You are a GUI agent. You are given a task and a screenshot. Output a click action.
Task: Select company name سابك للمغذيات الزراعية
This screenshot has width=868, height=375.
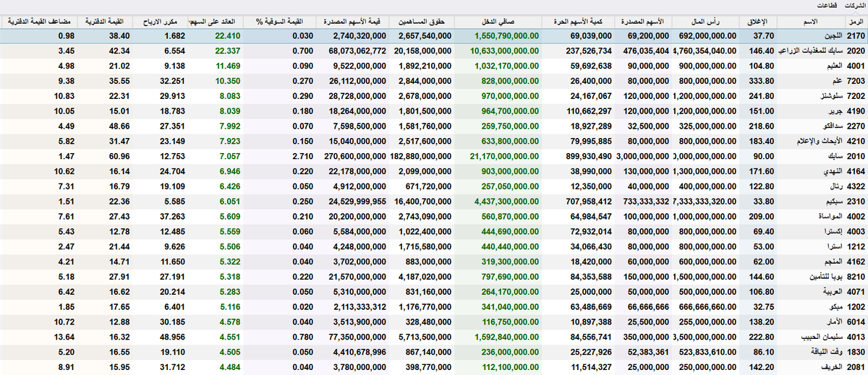pyautogui.click(x=810, y=51)
